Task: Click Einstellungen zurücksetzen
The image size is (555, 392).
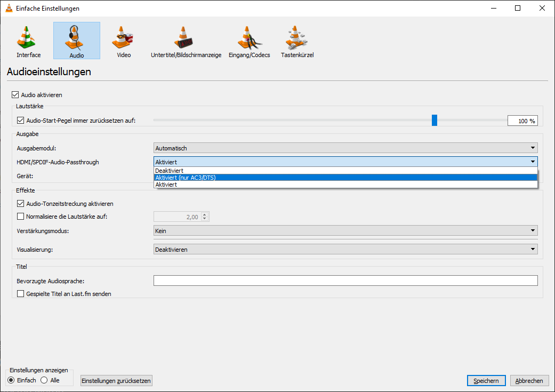Action: click(116, 380)
